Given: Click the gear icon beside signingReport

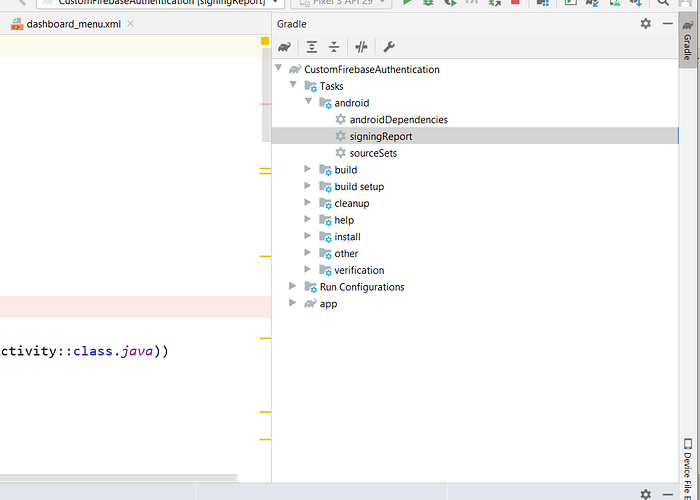Looking at the screenshot, I should 341,136.
